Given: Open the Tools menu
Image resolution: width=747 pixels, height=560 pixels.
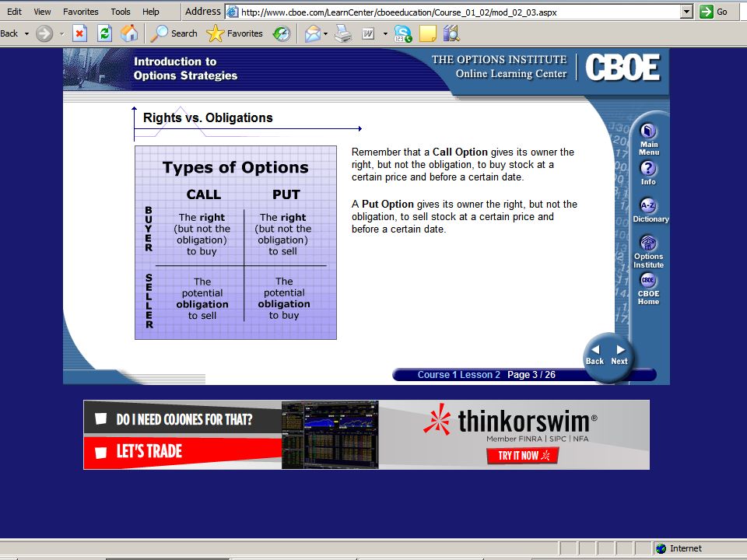Looking at the screenshot, I should pos(120,12).
